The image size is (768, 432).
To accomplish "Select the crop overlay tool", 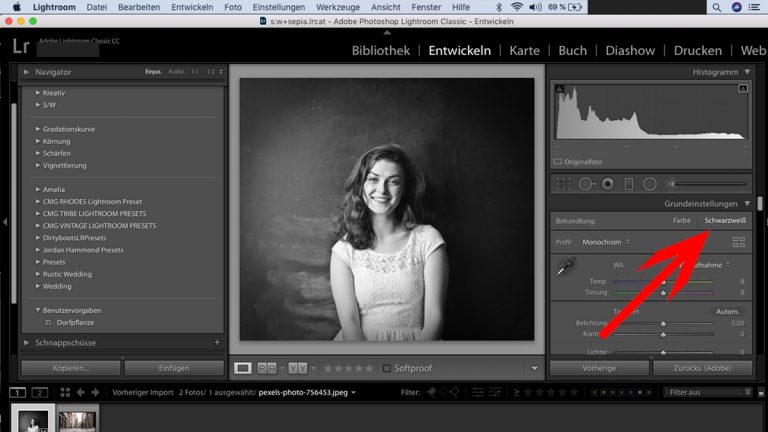I will (x=563, y=184).
